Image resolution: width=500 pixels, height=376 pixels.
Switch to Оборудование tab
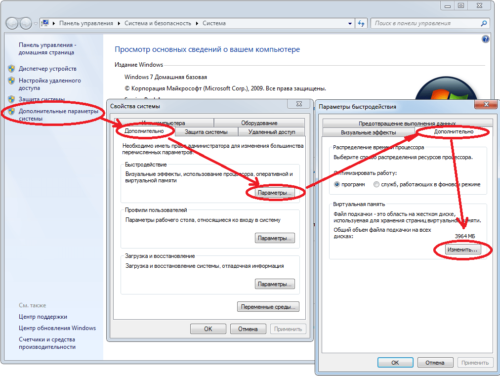click(259, 123)
